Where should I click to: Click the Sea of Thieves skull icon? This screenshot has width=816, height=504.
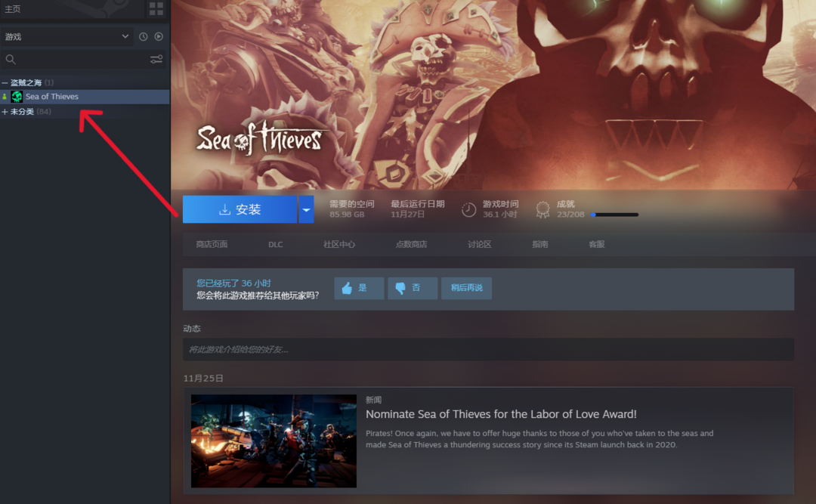(17, 97)
